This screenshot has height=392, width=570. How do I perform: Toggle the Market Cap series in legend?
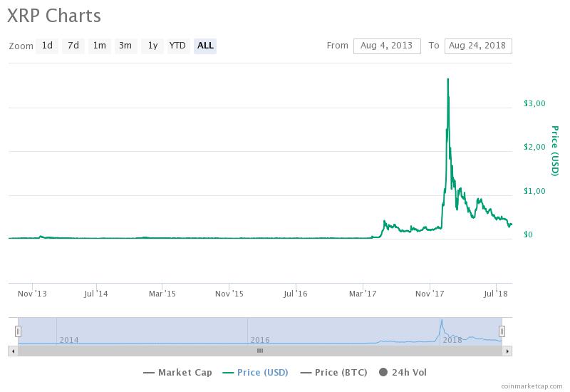coord(177,372)
